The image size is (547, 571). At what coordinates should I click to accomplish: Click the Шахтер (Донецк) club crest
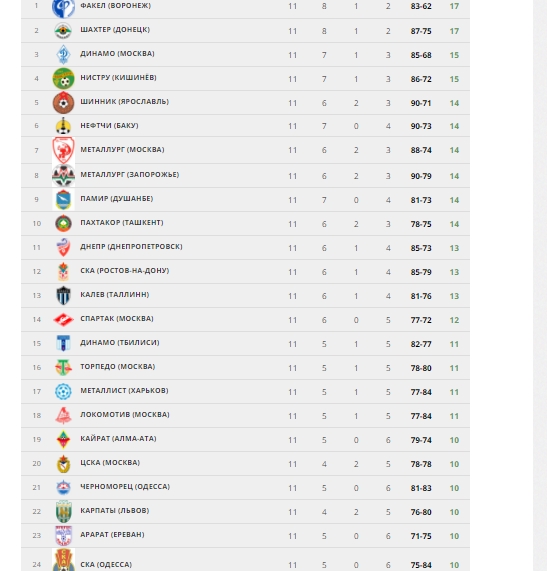pyautogui.click(x=63, y=31)
